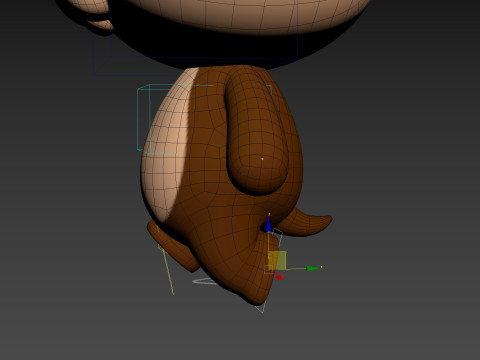Click the small white vertex dot on the tail
This screenshot has width=480, height=360.
[262, 159]
